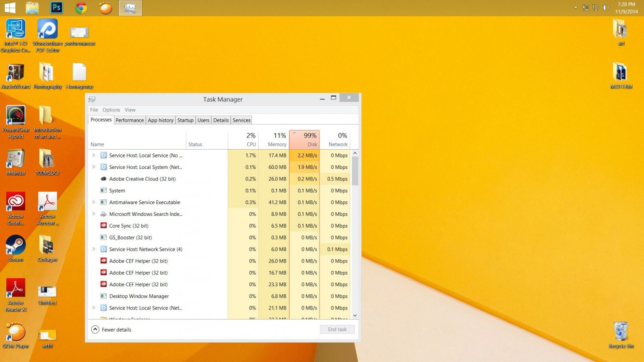
Task: Sort by the Network column header
Action: pyautogui.click(x=335, y=139)
